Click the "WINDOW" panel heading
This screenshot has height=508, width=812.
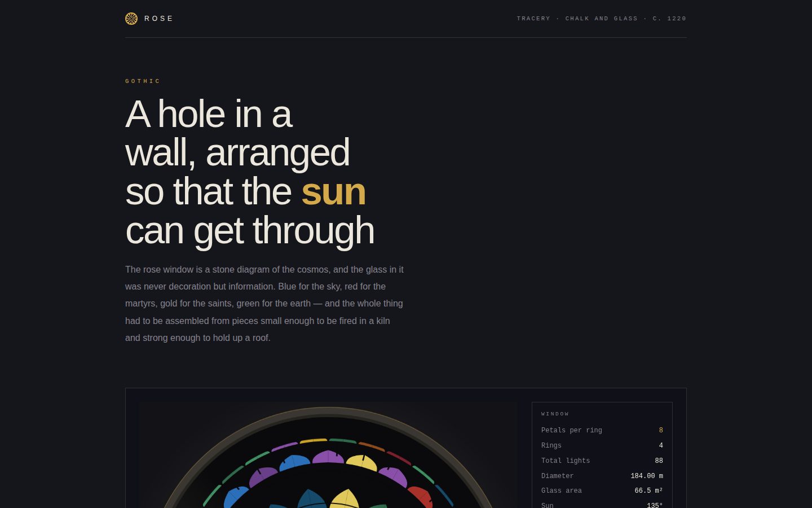tap(555, 414)
